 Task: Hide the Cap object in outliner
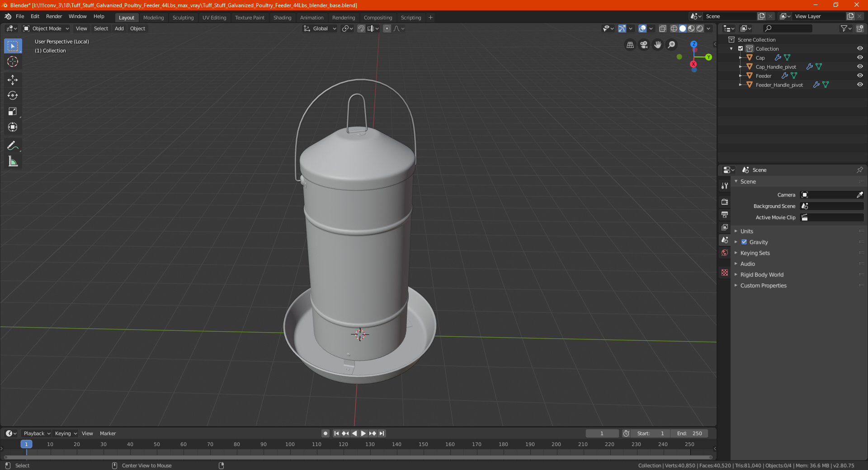tap(860, 57)
